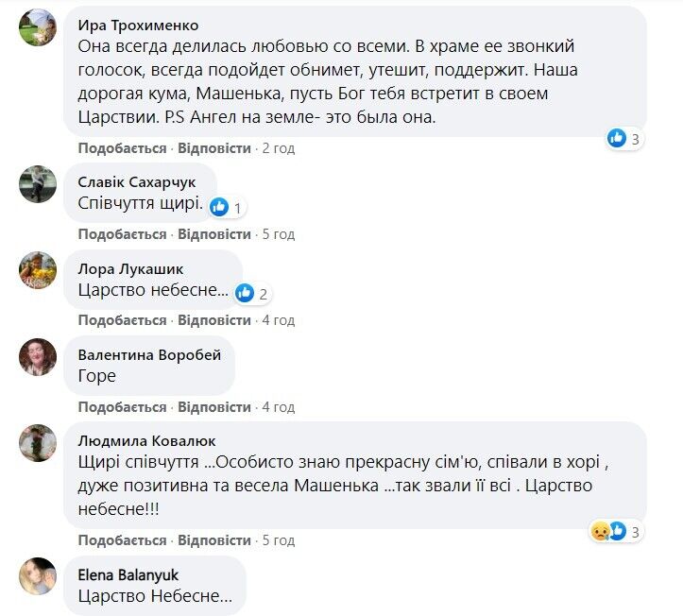This screenshot has height=616, width=683.
Task: Open Ира Трохименко's profile avatar
Action: tap(38, 26)
